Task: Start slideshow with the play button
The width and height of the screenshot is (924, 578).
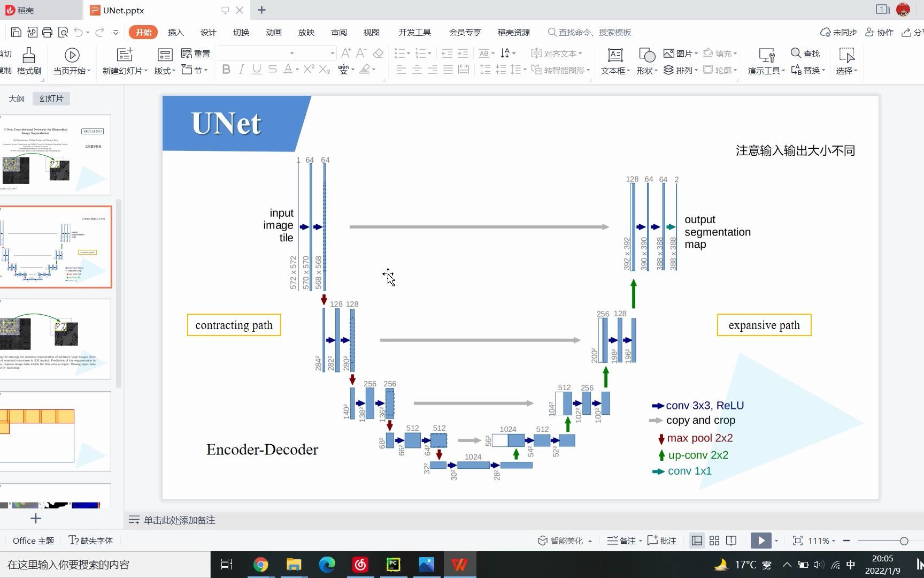Action: coord(760,541)
